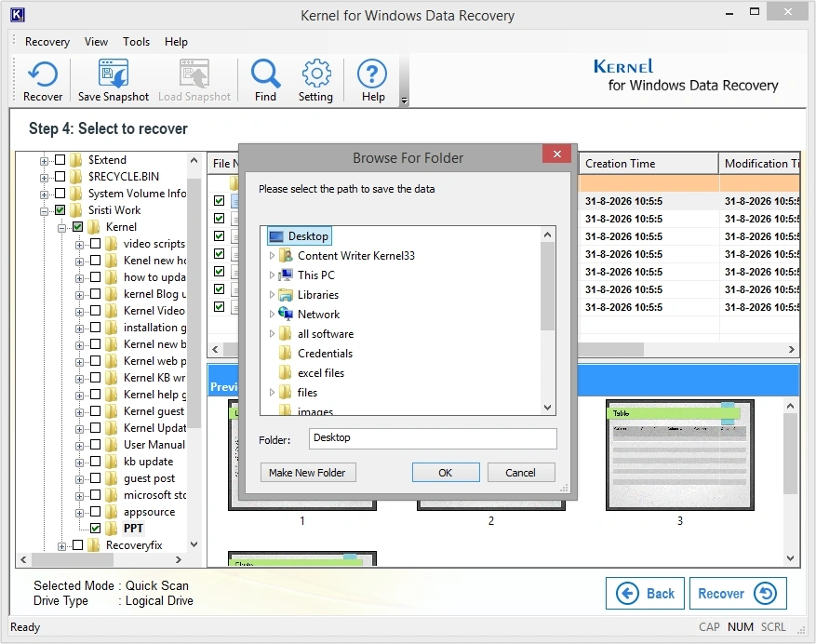Collapse the Sristi Work tree node
The image size is (816, 644).
(x=45, y=211)
